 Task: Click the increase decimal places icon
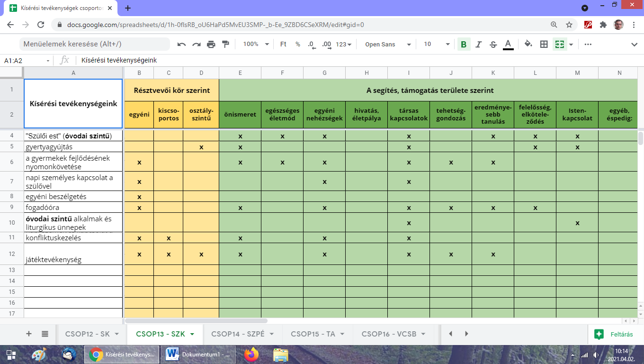point(326,44)
